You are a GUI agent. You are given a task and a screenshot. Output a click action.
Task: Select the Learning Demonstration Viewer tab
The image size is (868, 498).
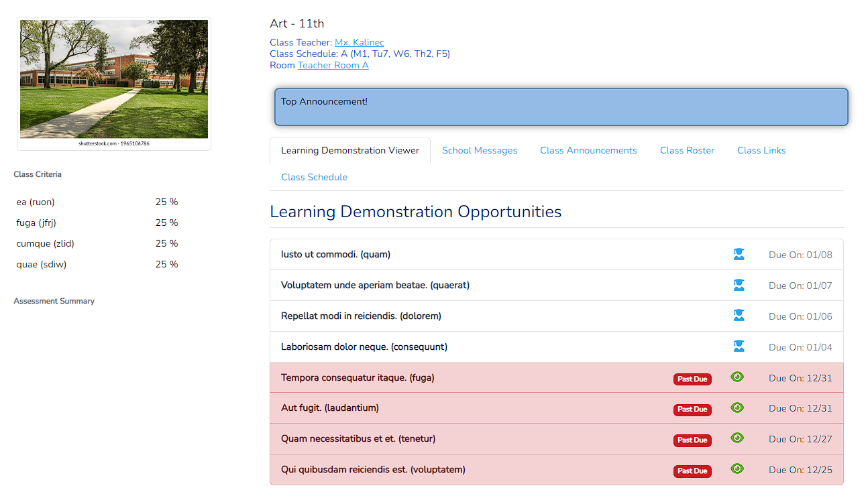pos(350,150)
